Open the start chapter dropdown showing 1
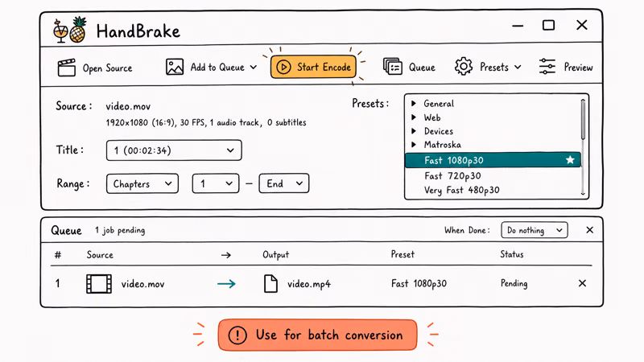This screenshot has height=362, width=644. point(216,183)
